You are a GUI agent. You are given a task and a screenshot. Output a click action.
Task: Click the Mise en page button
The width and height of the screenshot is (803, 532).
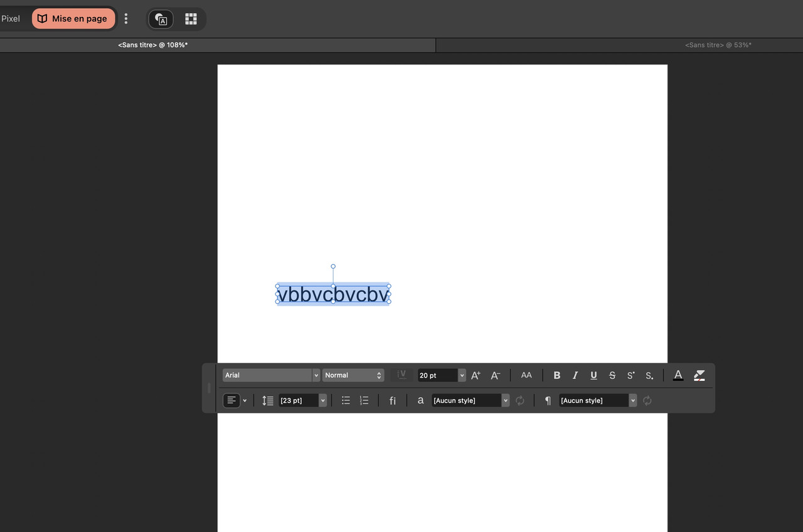73,19
